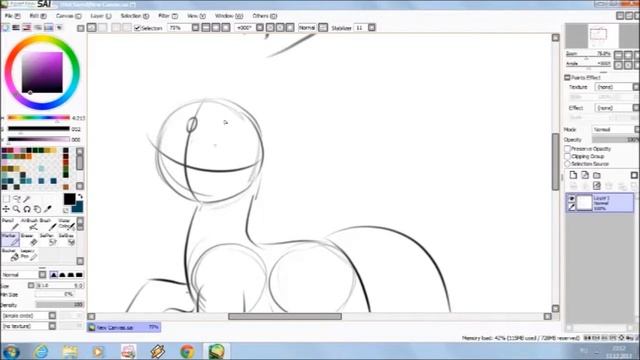The height and width of the screenshot is (360, 640).
Task: Activate the Rotate view tool
Action: tap(27, 209)
